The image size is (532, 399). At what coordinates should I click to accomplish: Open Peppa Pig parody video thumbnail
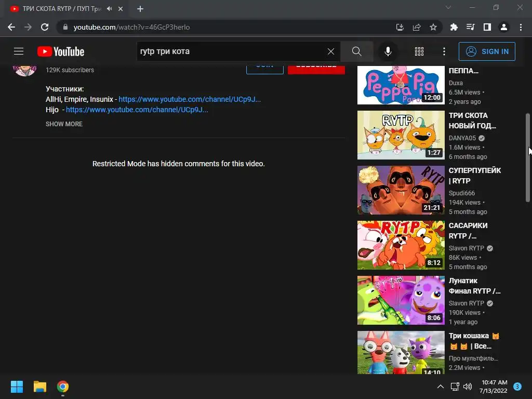pos(401,85)
